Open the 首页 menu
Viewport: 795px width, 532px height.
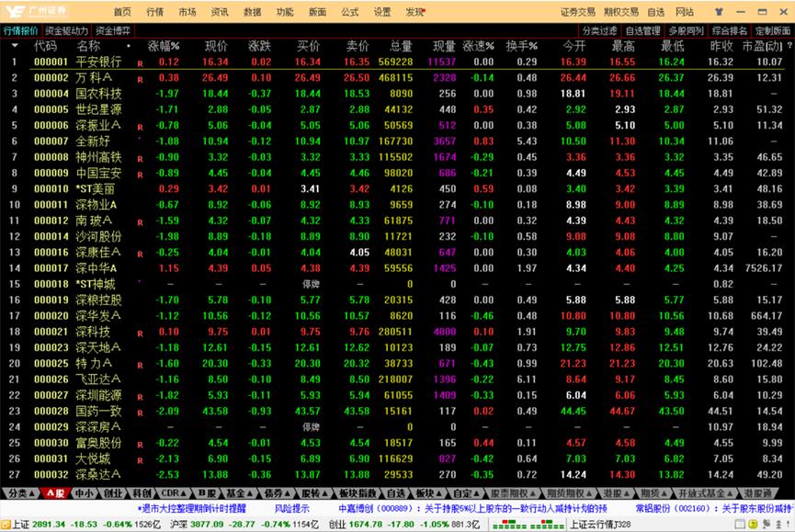click(x=122, y=12)
